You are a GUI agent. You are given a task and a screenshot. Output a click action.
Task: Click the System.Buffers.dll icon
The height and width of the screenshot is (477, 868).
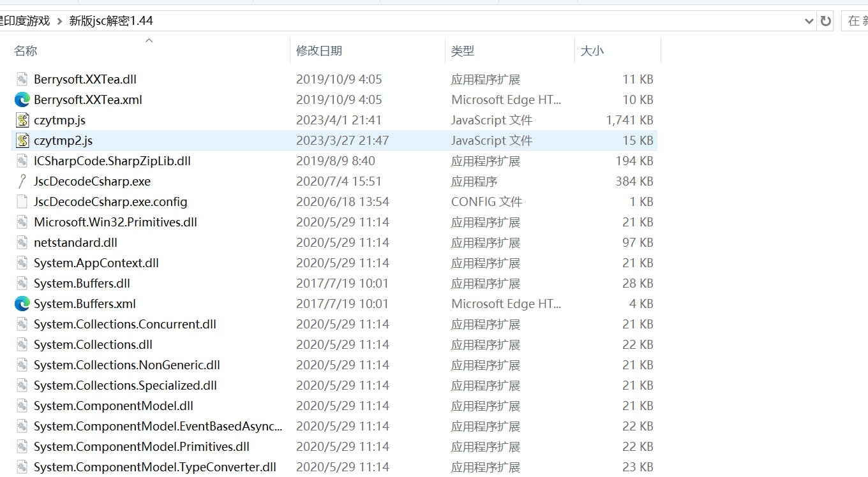pyautogui.click(x=22, y=283)
